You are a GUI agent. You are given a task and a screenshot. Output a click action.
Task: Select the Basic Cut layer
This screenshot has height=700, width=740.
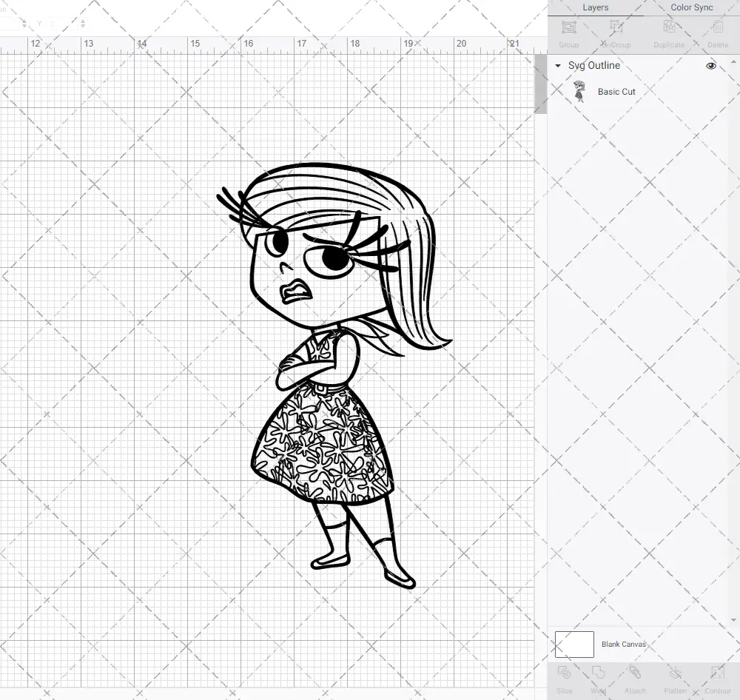coord(616,91)
